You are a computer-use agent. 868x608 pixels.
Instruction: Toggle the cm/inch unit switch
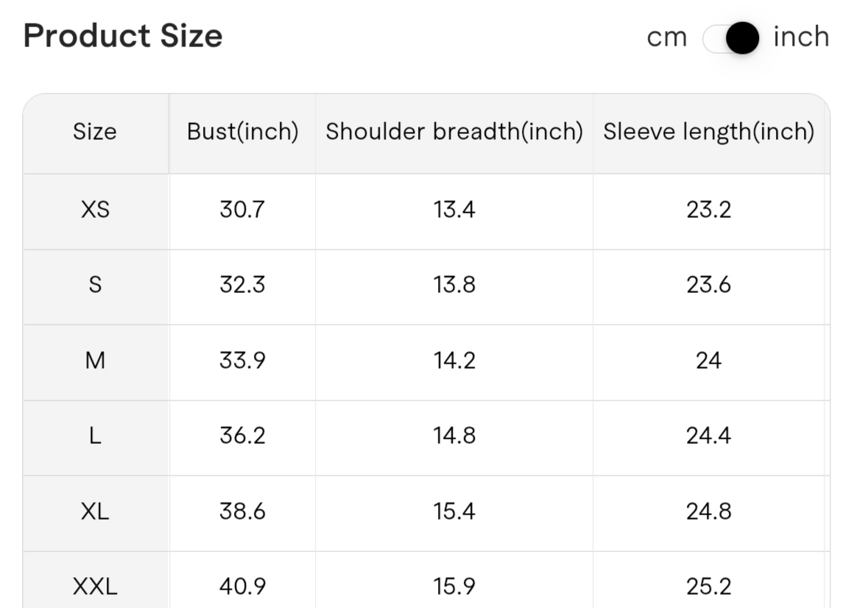(730, 38)
